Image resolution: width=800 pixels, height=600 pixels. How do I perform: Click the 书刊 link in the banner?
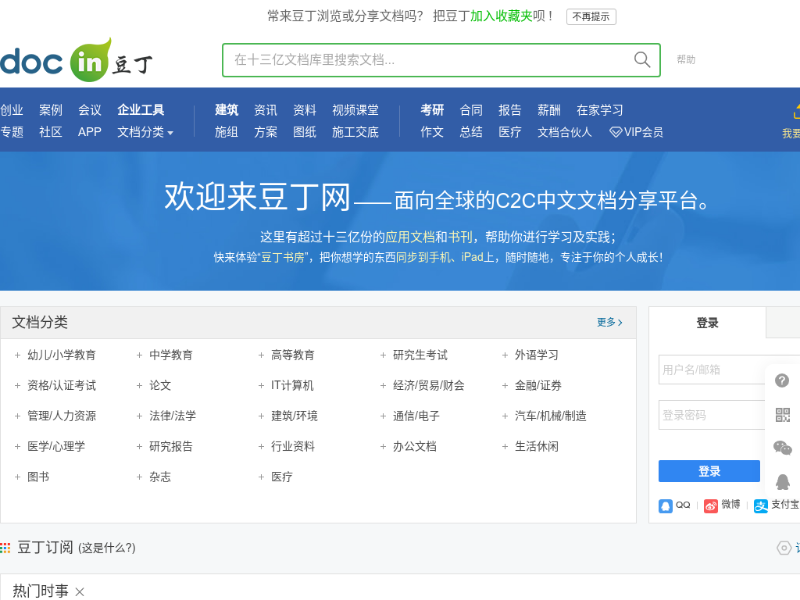[x=460, y=237]
